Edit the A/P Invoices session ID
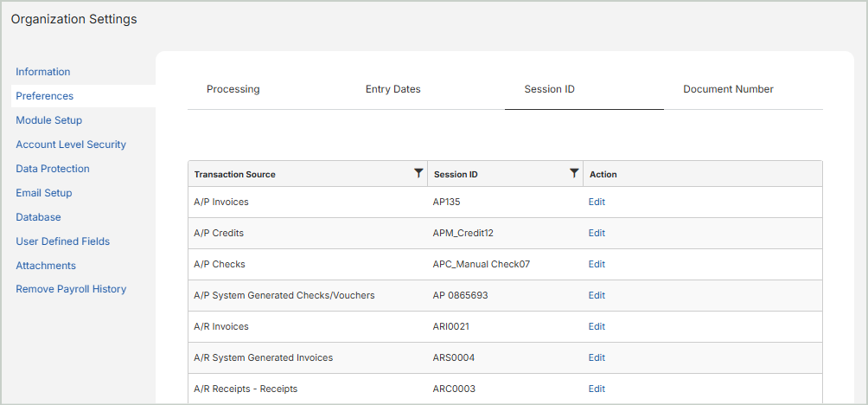Image resolution: width=868 pixels, height=405 pixels. (x=597, y=202)
